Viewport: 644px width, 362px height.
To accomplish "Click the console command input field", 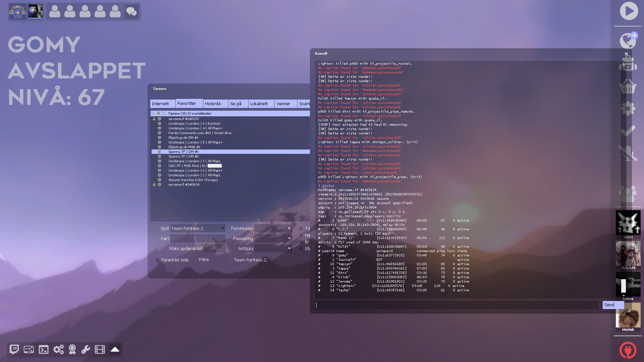I will (457, 305).
